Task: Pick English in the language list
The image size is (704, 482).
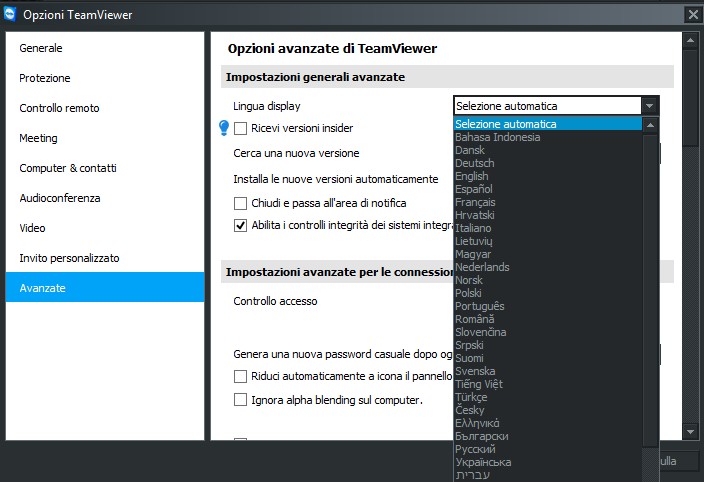Action: (548, 176)
